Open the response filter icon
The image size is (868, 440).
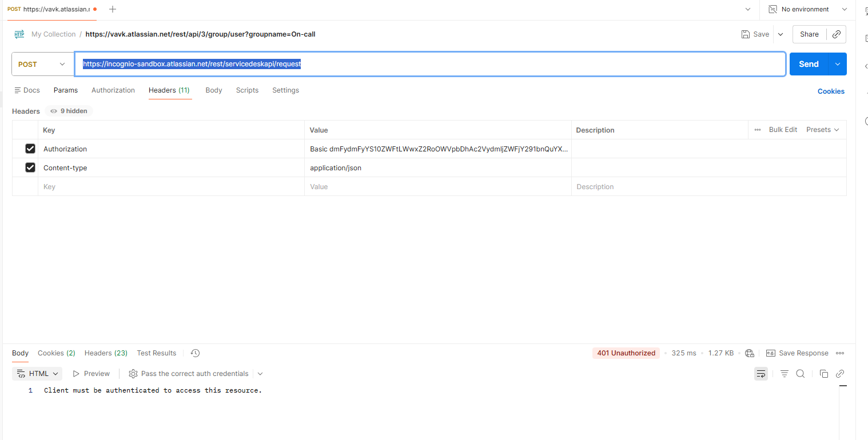click(785, 374)
